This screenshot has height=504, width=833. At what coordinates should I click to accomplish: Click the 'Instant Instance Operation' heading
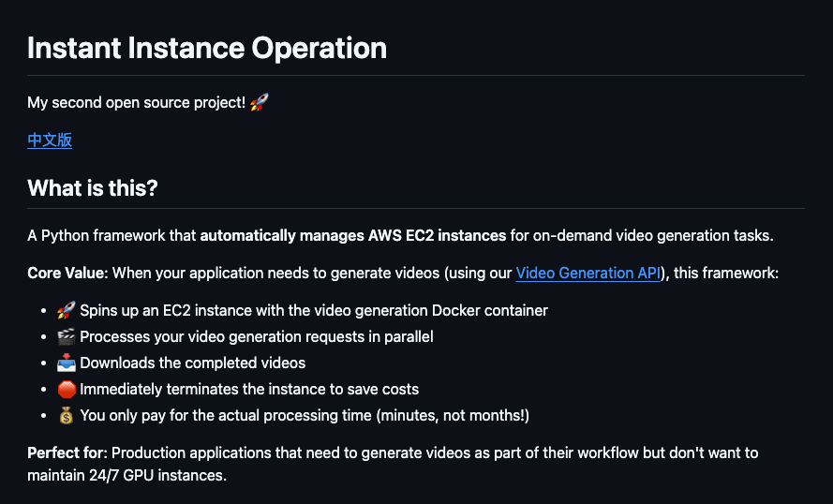pyautogui.click(x=207, y=48)
